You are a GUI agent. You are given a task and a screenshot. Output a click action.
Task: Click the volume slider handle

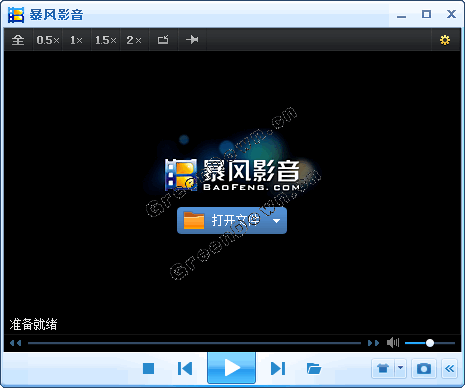coord(430,343)
